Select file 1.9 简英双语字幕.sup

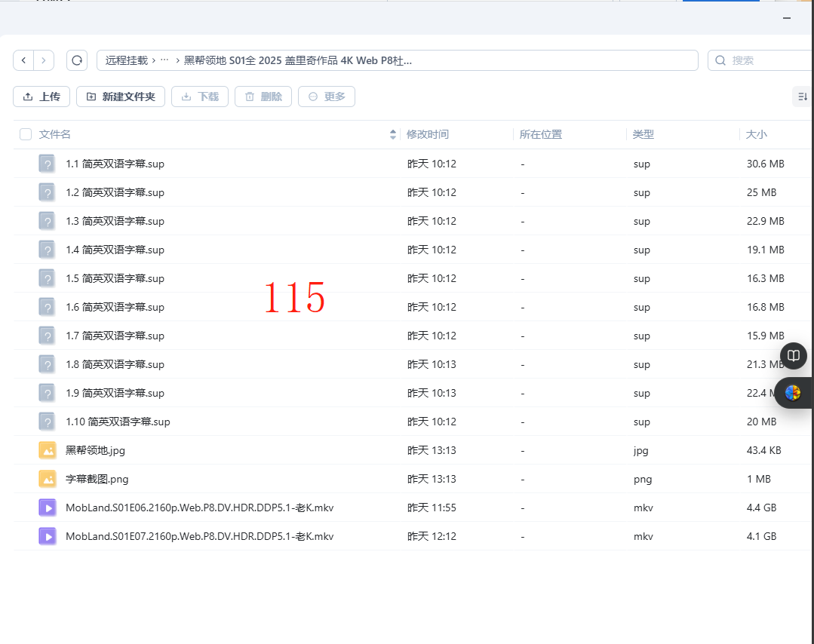115,393
